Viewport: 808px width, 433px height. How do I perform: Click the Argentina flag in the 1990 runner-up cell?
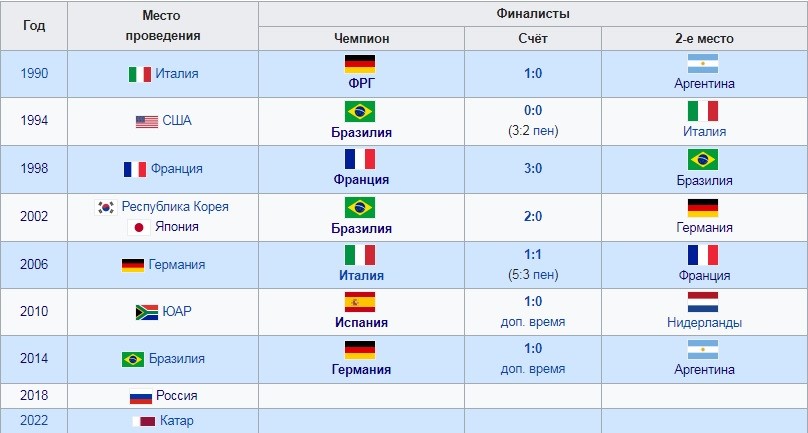coord(703,63)
